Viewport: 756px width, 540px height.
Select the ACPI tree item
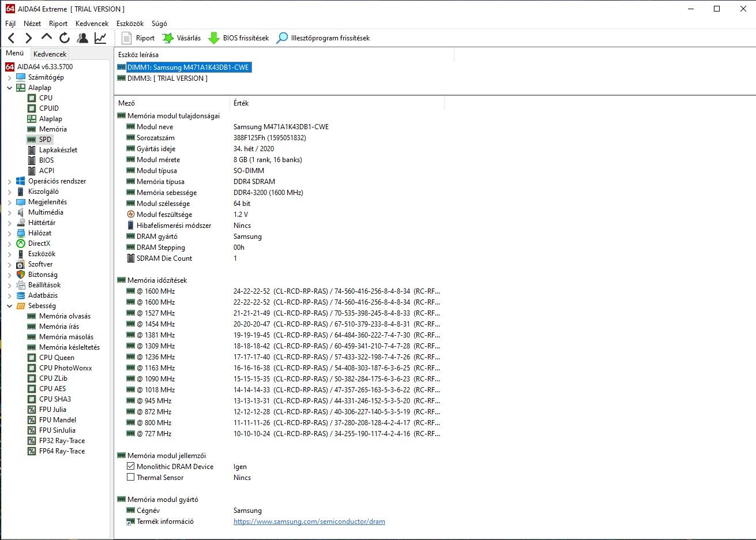tap(47, 171)
